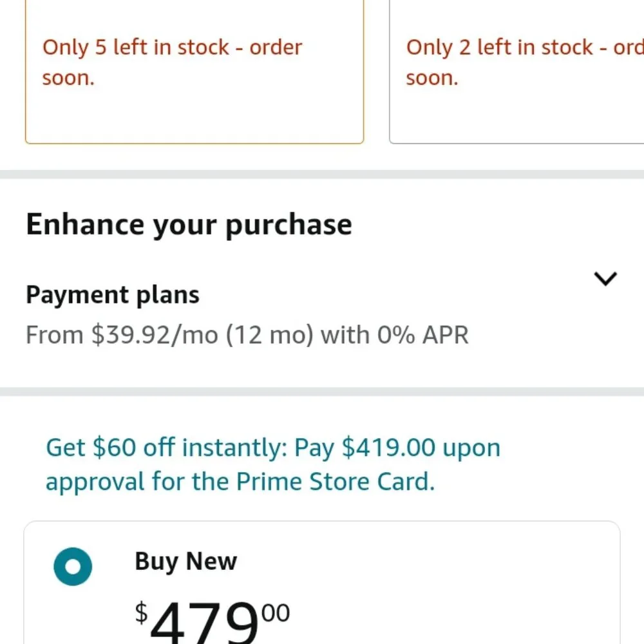Tap the Get $60 off instantly line

tap(273, 448)
